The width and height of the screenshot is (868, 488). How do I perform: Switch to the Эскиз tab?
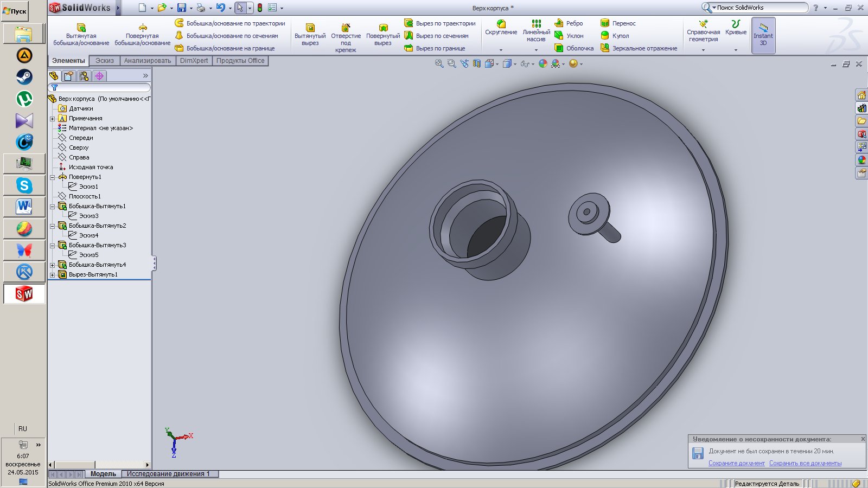tap(105, 61)
